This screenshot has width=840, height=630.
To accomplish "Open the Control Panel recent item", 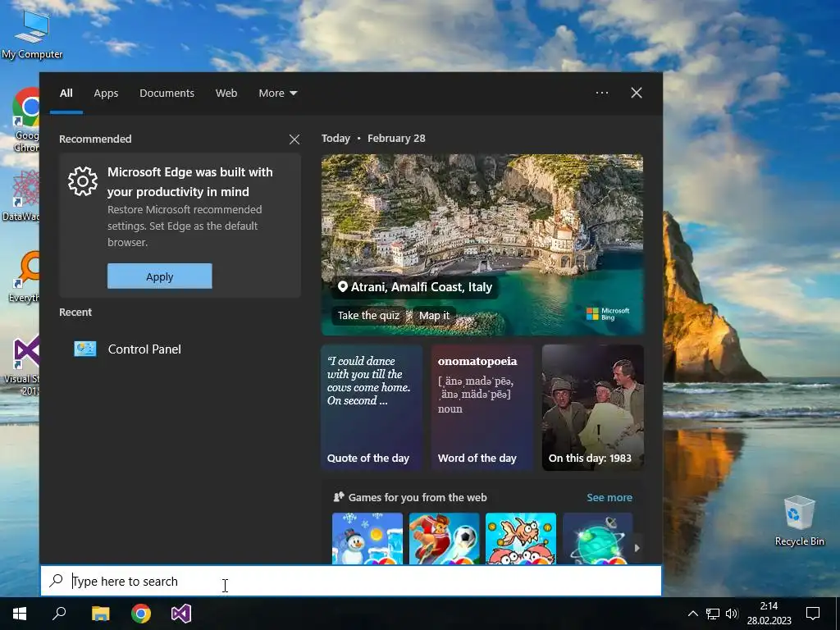I will coord(180,349).
